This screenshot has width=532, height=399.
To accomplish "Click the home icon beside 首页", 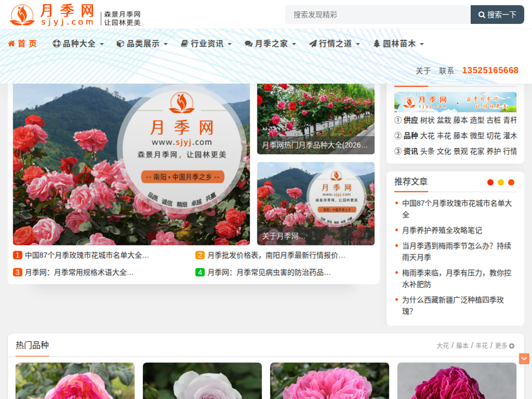I will click(11, 43).
